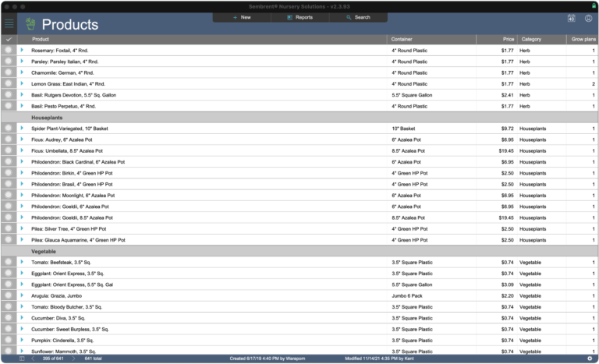Expand the Basil: Rutgers Devotion row arrow

tap(22, 95)
